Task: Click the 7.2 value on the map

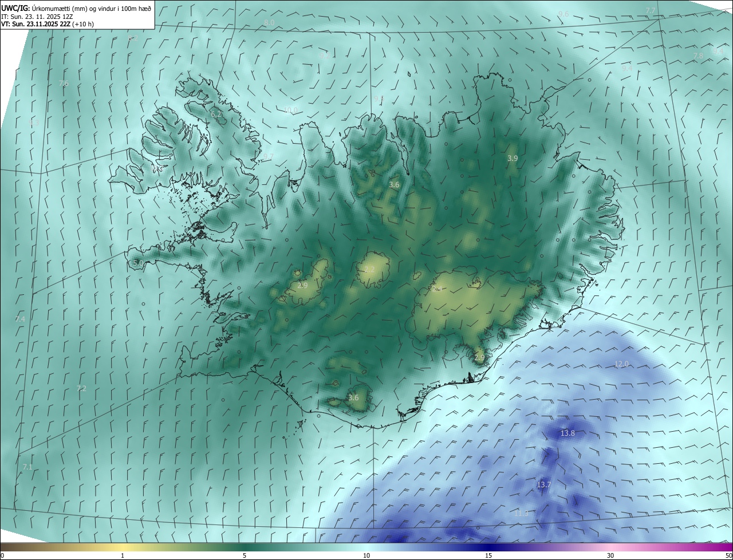Action: coord(81,389)
